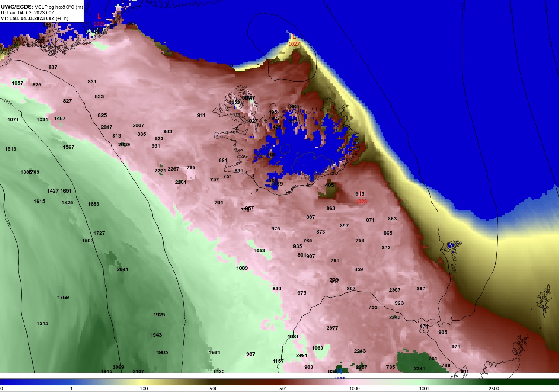Click the blue H marker at bottom
Image resolution: width=559 pixels, height=392 pixels.
339,371
